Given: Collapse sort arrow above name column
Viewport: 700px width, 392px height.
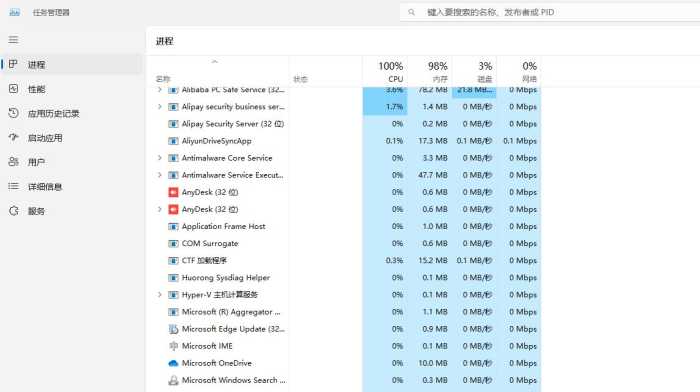Looking at the screenshot, I should (x=215, y=62).
